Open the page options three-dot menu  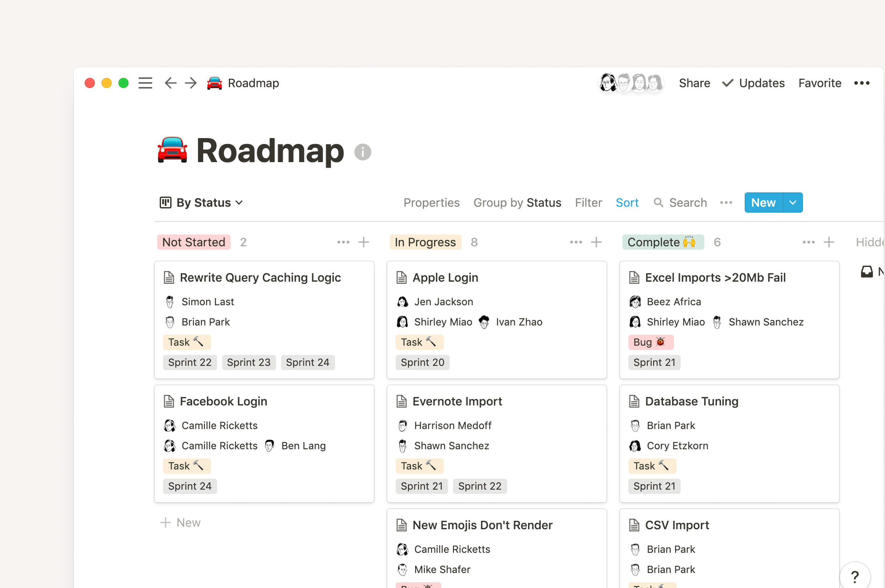click(861, 83)
